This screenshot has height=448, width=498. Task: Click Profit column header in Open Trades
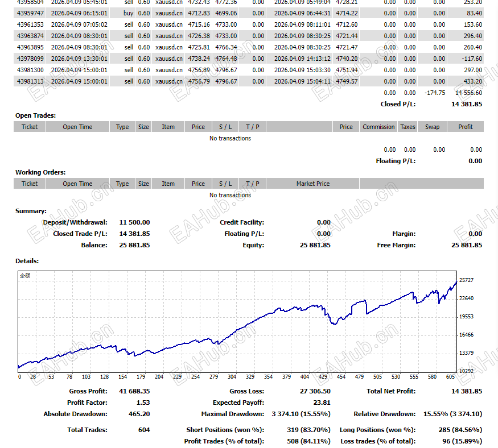[x=466, y=127]
